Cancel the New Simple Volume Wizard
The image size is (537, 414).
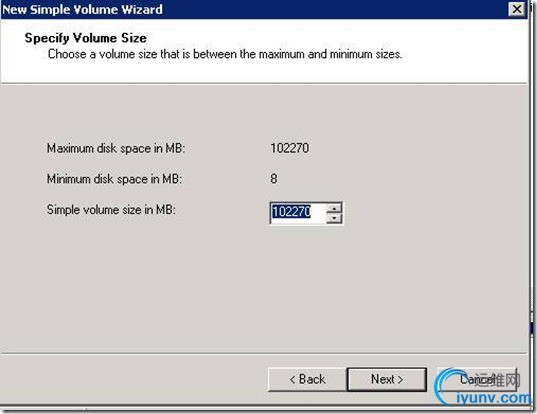point(477,379)
